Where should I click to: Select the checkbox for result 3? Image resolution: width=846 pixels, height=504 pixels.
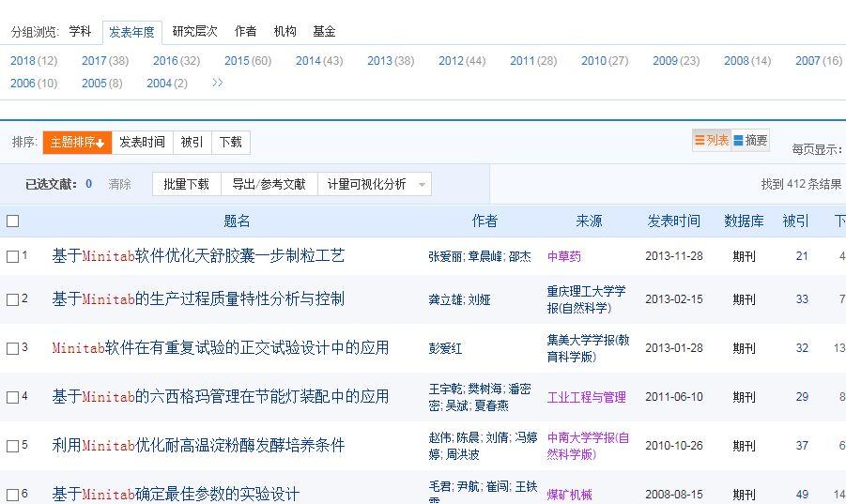coord(13,348)
